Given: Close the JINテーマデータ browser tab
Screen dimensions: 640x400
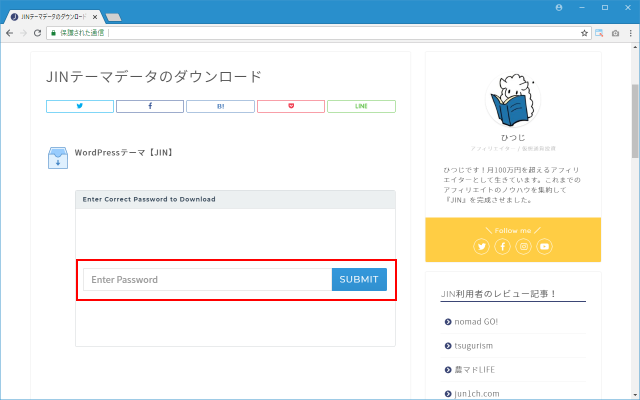Looking at the screenshot, I should tap(95, 17).
